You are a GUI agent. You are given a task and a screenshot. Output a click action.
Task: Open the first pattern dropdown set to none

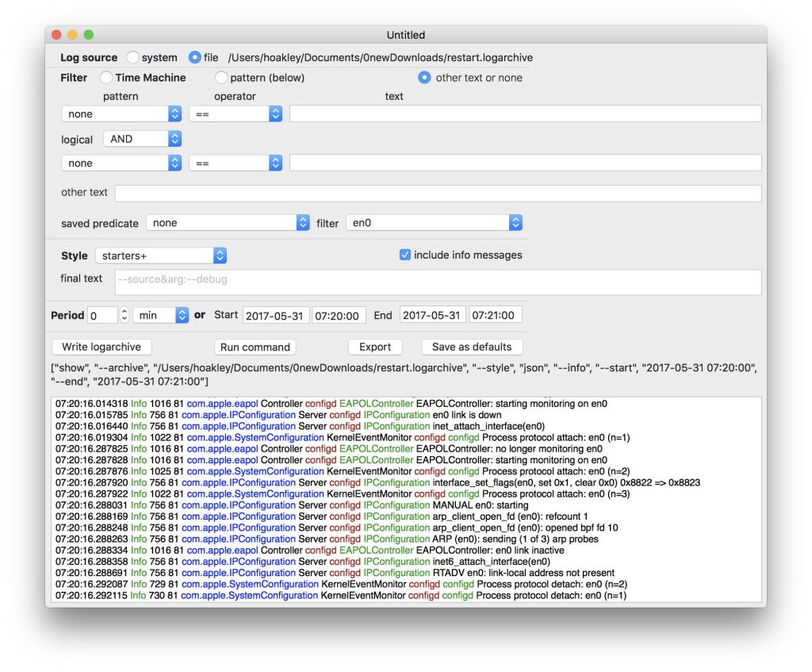coord(121,114)
